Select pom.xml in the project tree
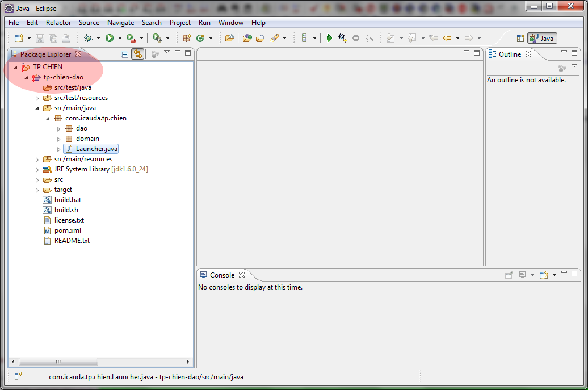The width and height of the screenshot is (588, 390). [68, 230]
